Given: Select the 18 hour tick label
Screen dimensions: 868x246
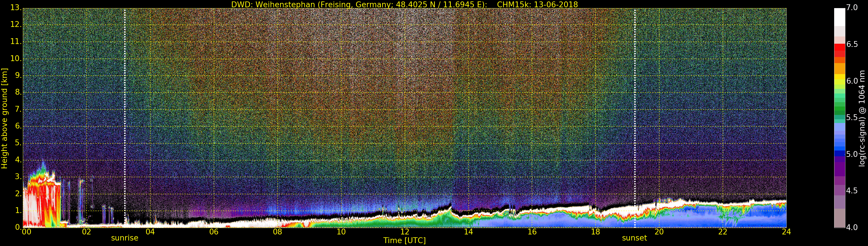Looking at the screenshot, I should [x=595, y=232].
